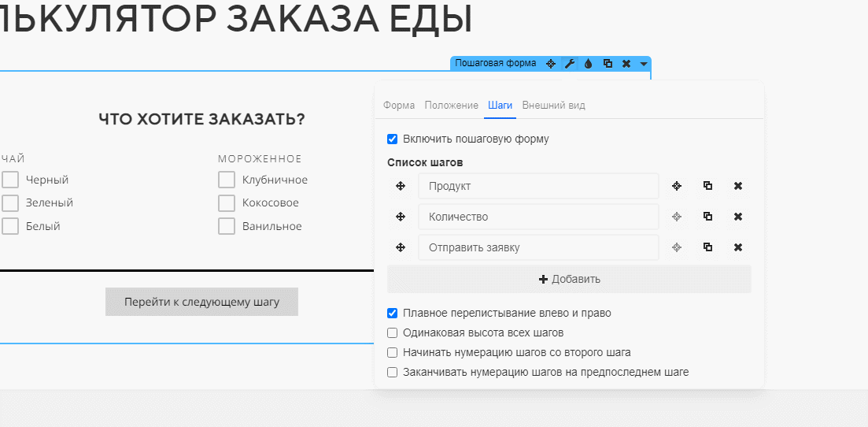Image resolution: width=868 pixels, height=427 pixels.
Task: Click the Количество step name field
Action: point(538,217)
